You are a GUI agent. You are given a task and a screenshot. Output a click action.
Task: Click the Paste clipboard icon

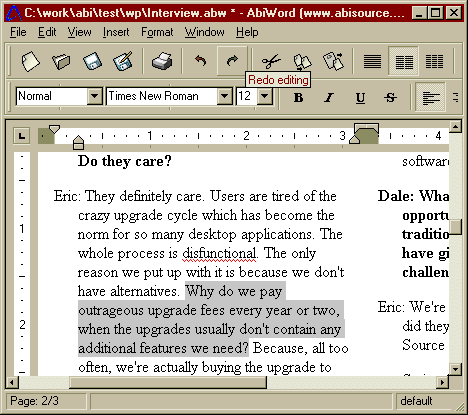coord(333,61)
